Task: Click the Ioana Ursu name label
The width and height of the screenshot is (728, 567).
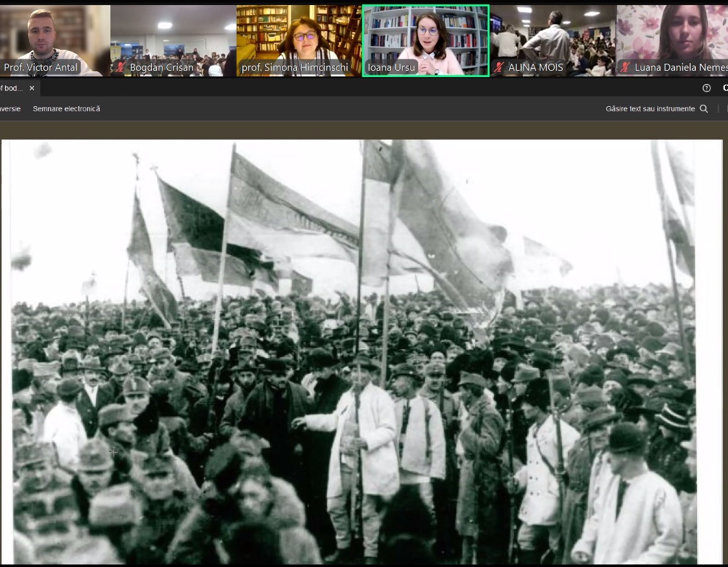Action: click(x=392, y=68)
